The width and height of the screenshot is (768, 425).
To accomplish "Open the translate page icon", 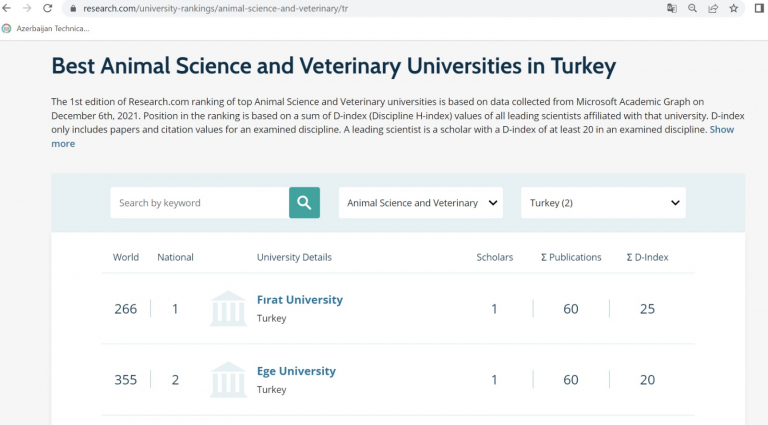I will pos(672,8).
